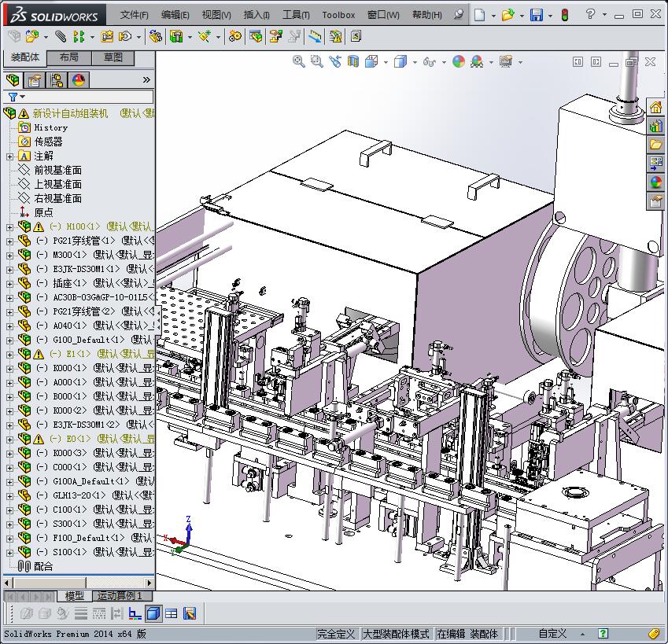Click the Zoom to Area magnifier icon

click(x=316, y=61)
